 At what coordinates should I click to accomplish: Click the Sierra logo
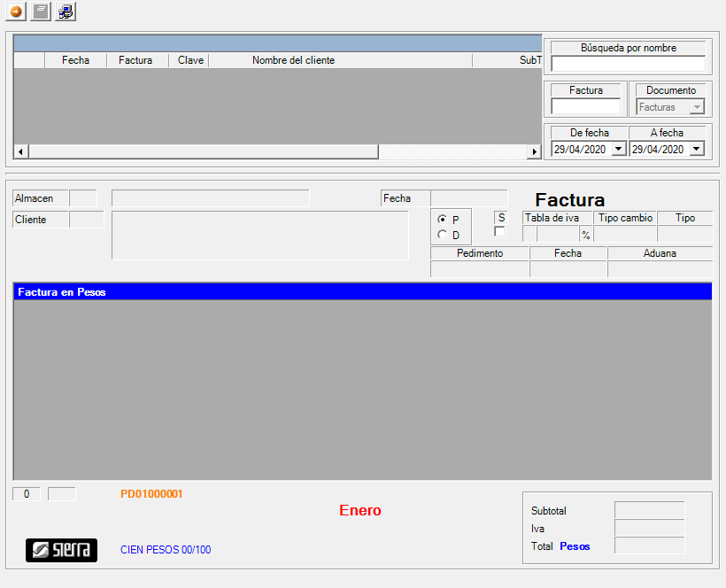(61, 550)
